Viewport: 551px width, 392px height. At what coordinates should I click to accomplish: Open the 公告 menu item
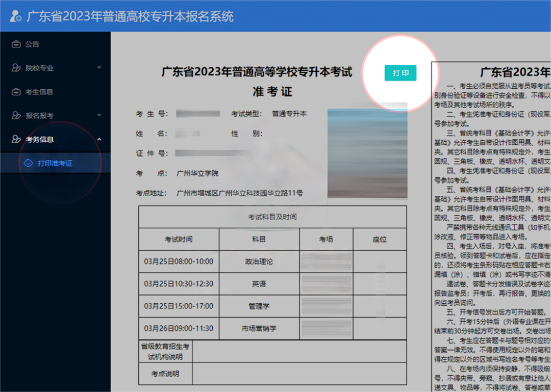(x=32, y=44)
